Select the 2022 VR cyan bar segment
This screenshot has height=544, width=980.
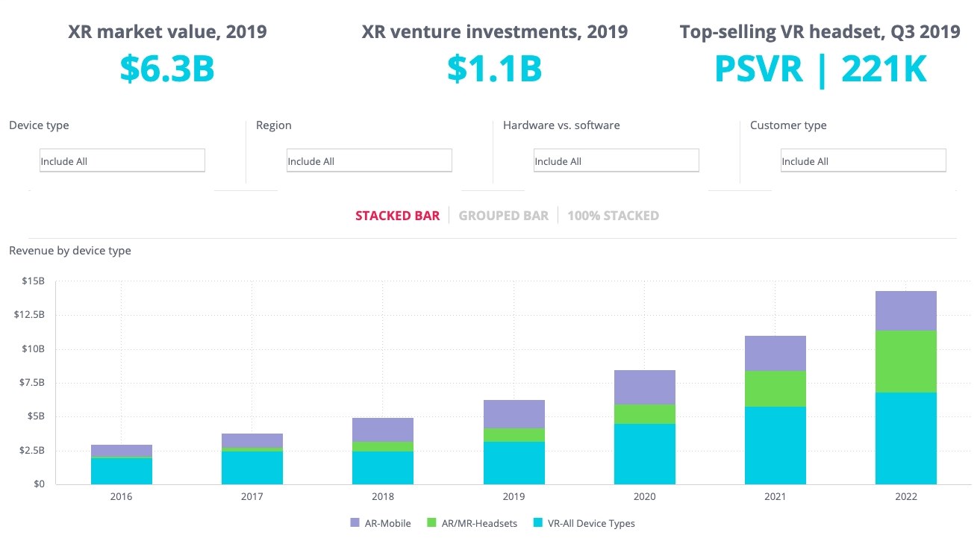pyautogui.click(x=906, y=438)
